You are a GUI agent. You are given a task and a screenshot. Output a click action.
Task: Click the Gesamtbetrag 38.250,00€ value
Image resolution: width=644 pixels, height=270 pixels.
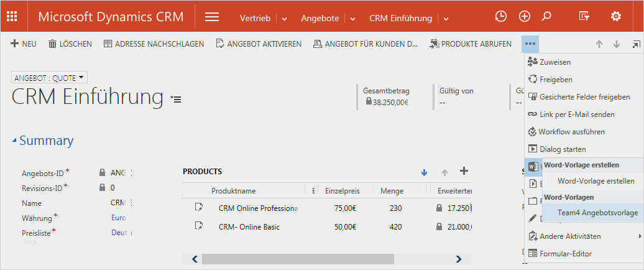coord(390,103)
